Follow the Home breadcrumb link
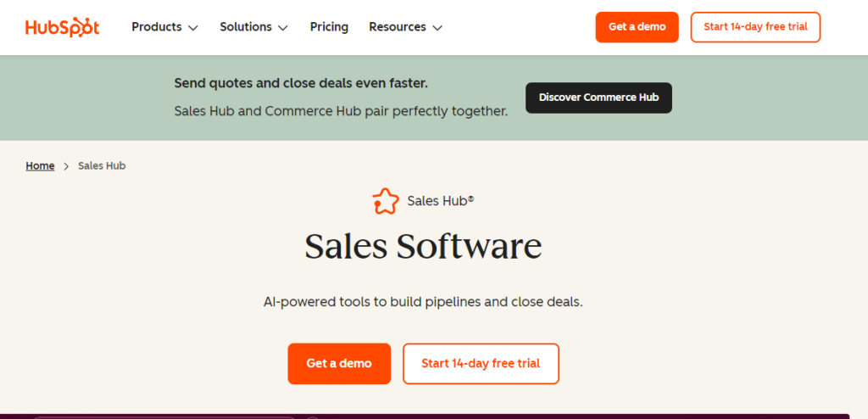The image size is (868, 419). (x=40, y=165)
